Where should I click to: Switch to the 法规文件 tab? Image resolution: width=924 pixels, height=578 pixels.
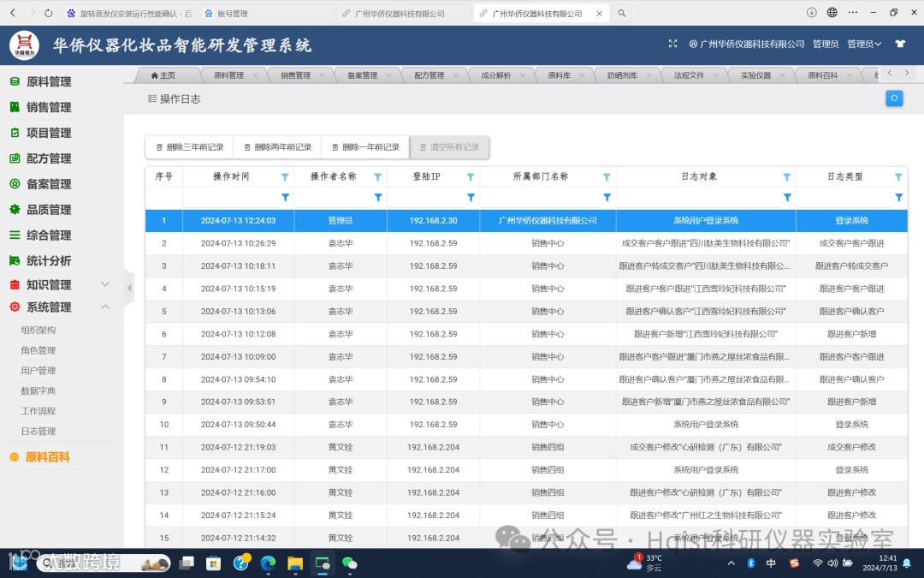pos(689,75)
